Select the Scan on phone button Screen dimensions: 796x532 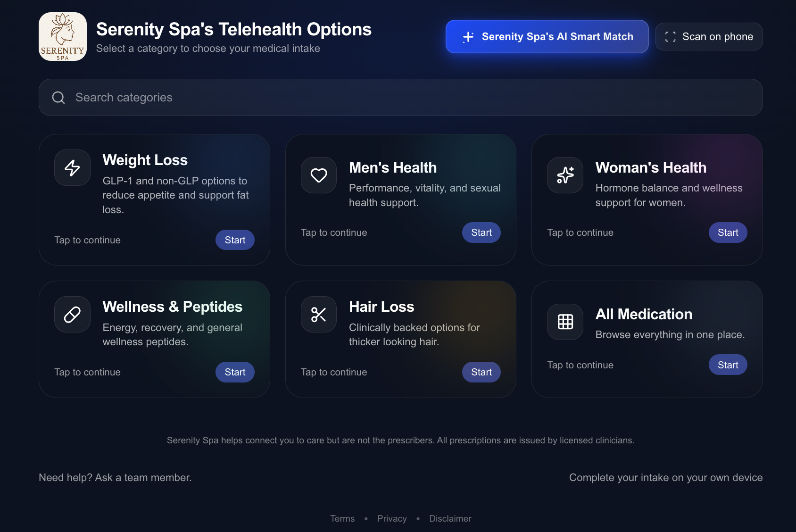tap(709, 36)
